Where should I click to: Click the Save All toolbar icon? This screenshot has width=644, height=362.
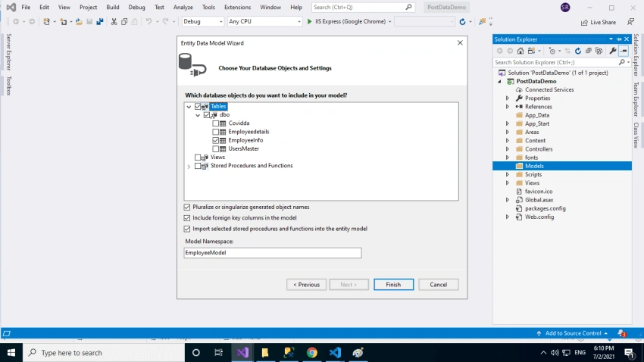click(x=100, y=21)
